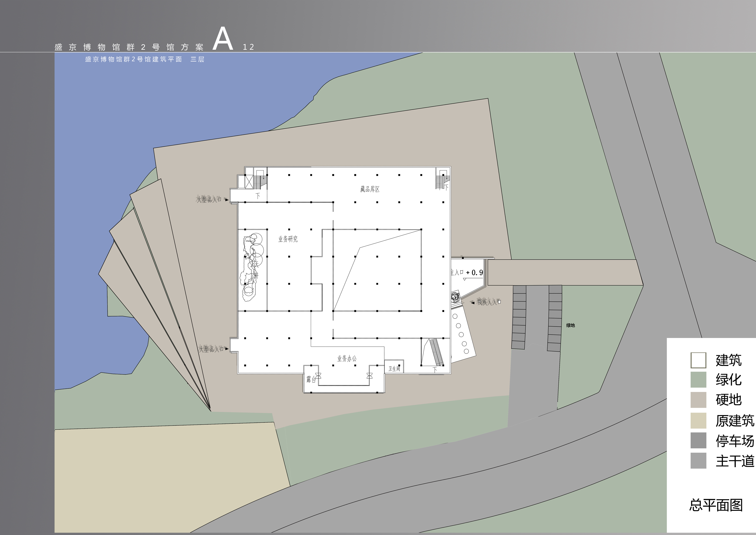
Task: Click the room label 业务办公
Action: click(x=347, y=358)
